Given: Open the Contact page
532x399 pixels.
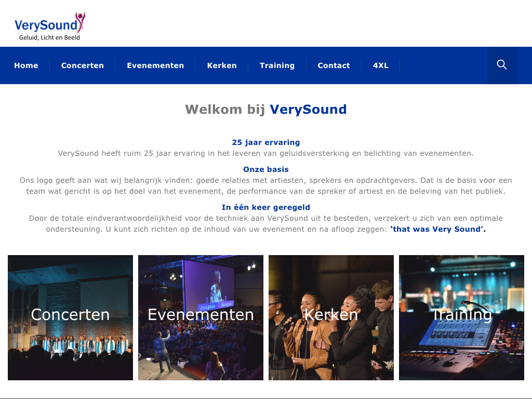Looking at the screenshot, I should (x=334, y=65).
